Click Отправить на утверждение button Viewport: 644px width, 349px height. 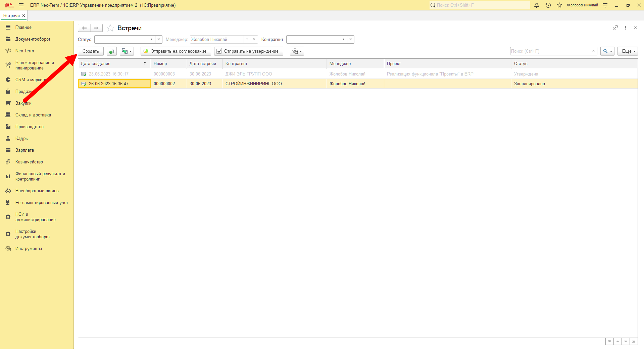pyautogui.click(x=249, y=51)
